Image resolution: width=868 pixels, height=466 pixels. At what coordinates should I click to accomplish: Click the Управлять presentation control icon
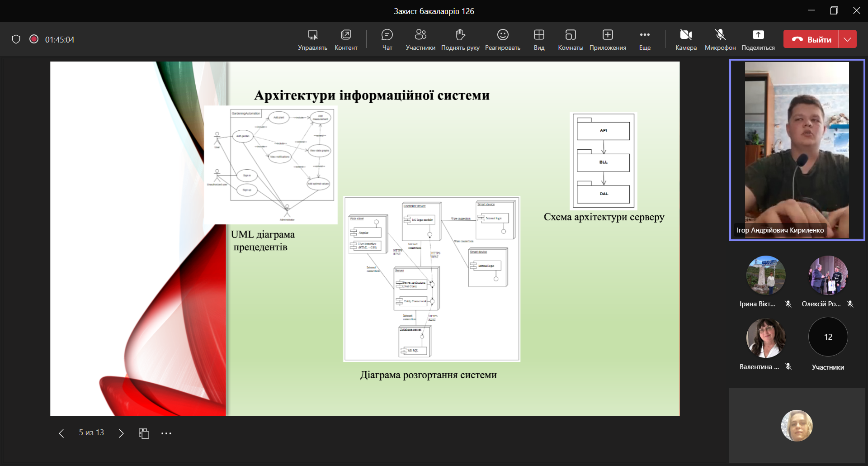pos(312,39)
